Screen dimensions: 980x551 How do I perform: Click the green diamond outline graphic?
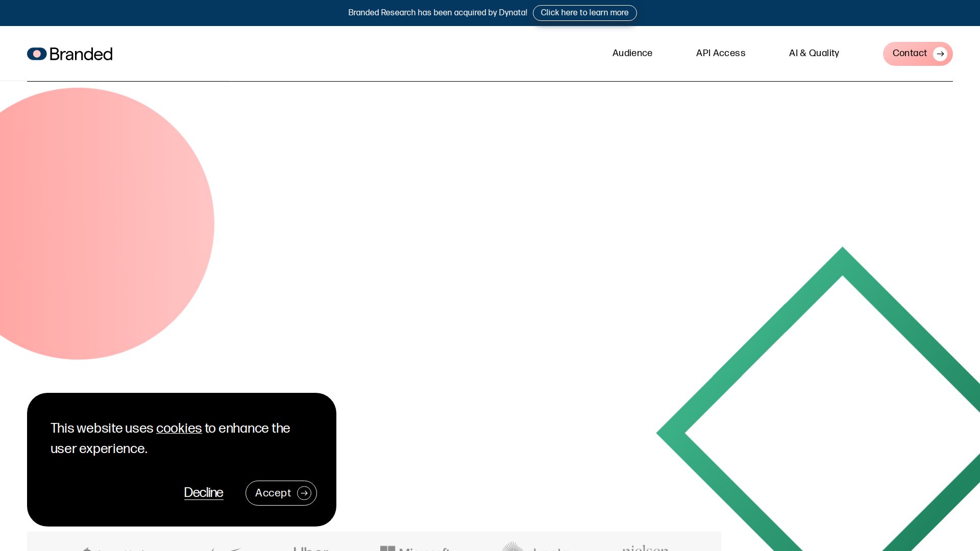(x=755, y=347)
